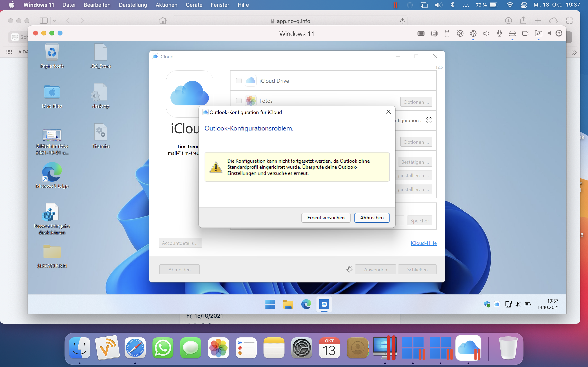This screenshot has width=588, height=367.
Task: Enable the iCloud Drive checkbox
Action: (239, 81)
